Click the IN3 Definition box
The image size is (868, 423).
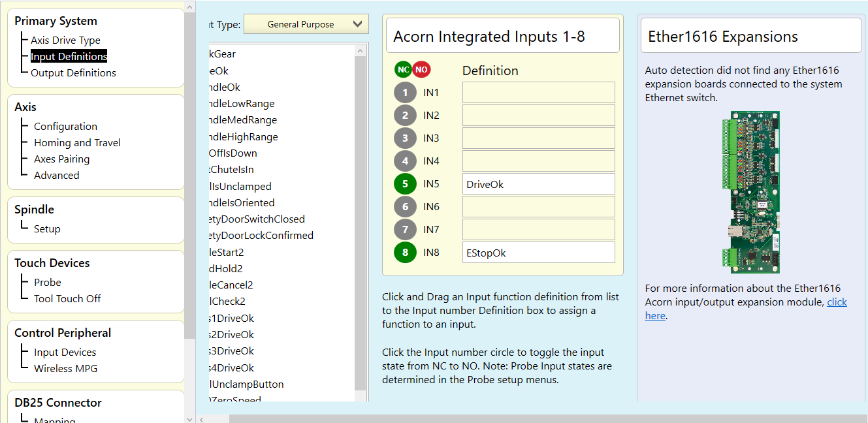coord(539,138)
